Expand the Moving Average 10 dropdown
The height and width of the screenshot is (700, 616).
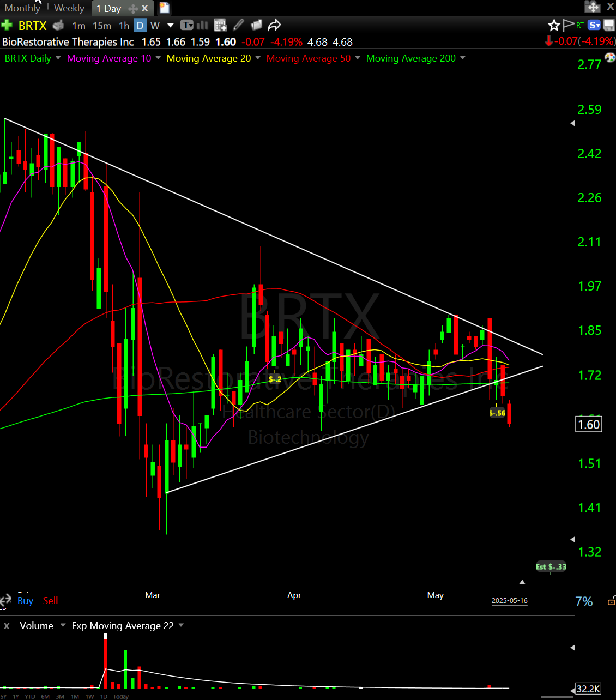point(158,58)
